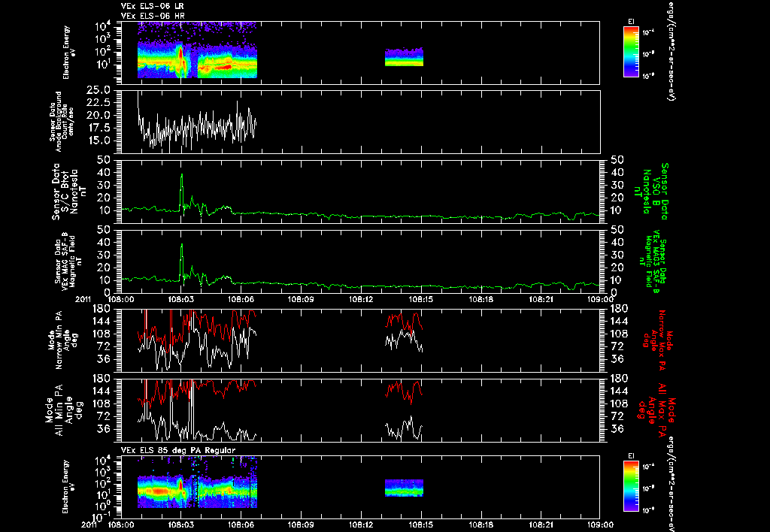Click the "Anode Background Count Rate" axis label
The width and height of the screenshot is (770, 532).
click(62, 122)
